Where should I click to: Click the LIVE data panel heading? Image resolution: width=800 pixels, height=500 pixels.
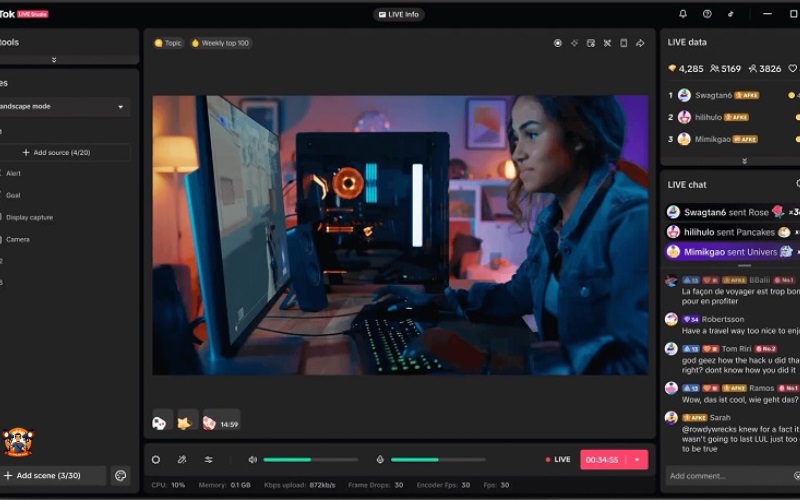[x=687, y=42]
